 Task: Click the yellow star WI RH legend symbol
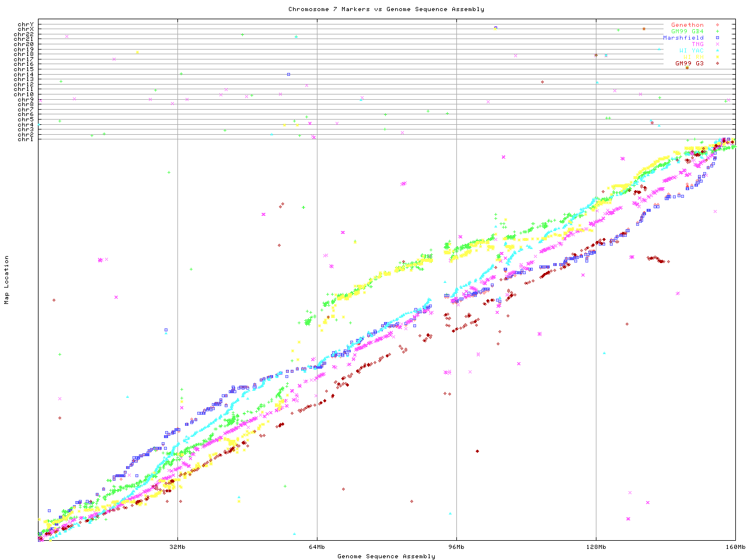717,57
